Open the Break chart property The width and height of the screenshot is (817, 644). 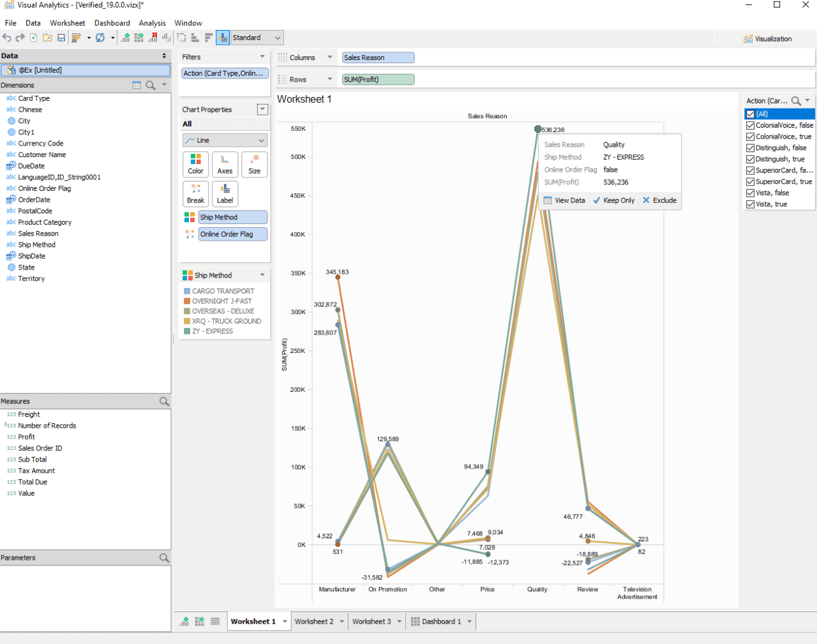click(x=195, y=193)
